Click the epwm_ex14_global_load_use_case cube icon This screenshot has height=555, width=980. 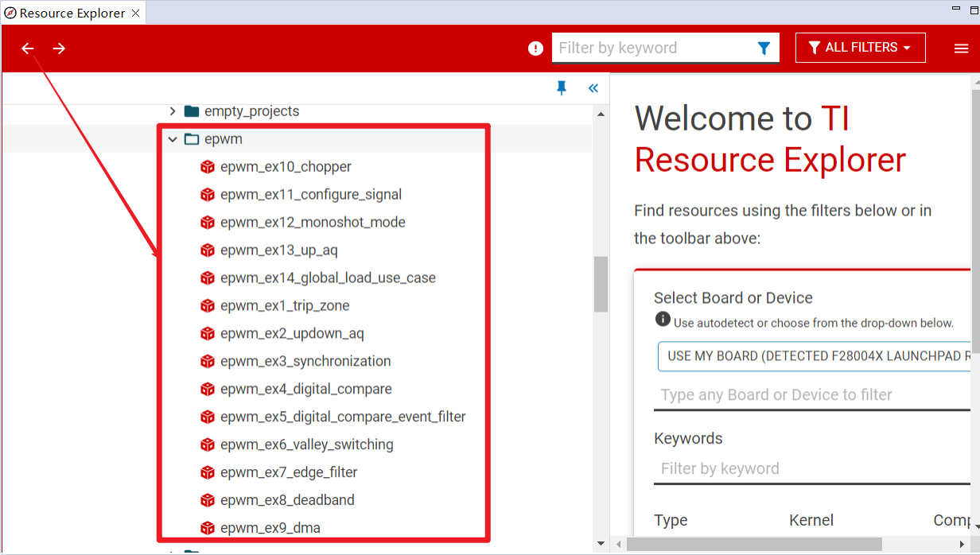click(208, 278)
